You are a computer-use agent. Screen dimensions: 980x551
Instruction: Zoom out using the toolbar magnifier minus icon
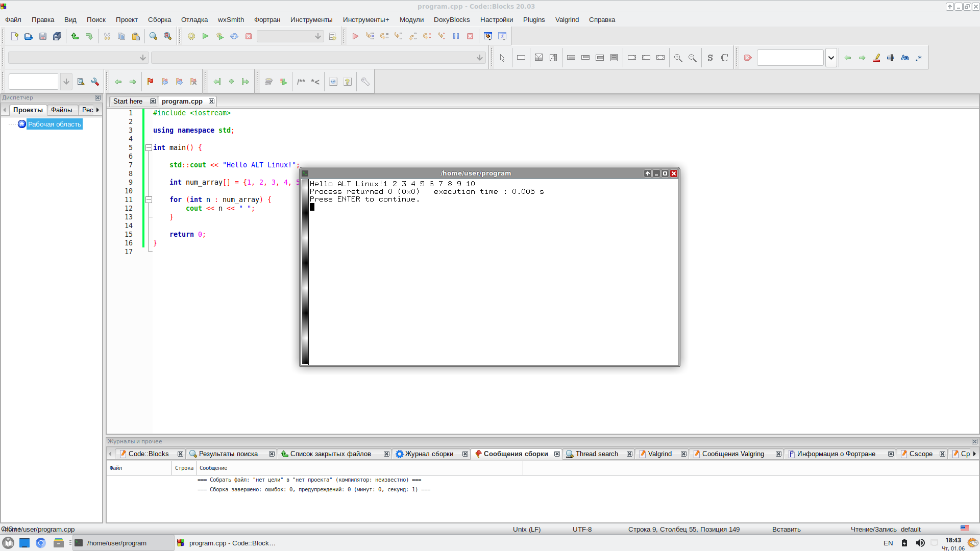click(x=692, y=58)
